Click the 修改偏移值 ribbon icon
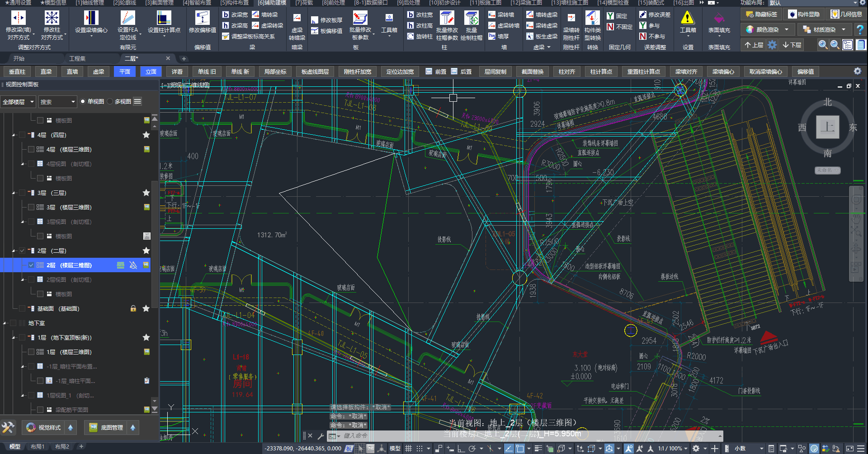The height and width of the screenshot is (454, 868). tap(202, 18)
